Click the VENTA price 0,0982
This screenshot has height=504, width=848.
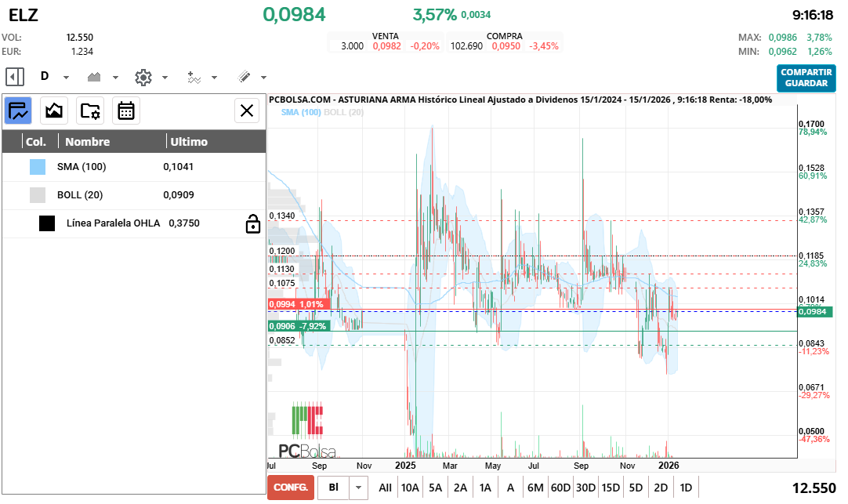click(x=386, y=46)
